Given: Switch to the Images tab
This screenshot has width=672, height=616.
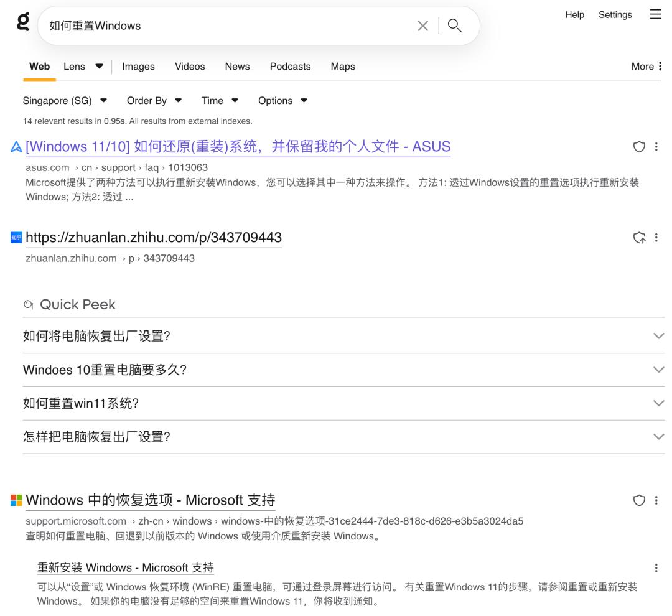Looking at the screenshot, I should tap(138, 67).
